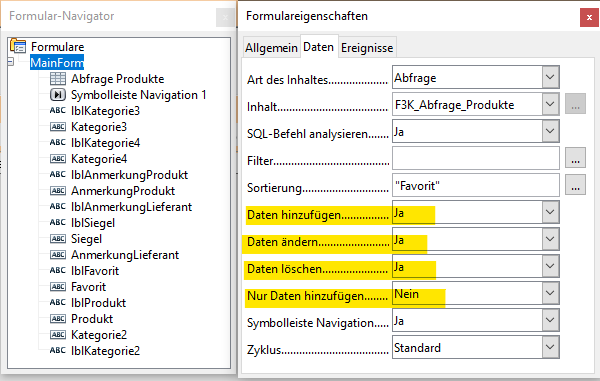
Task: Open the Art des Inhaltes dropdown
Action: 550,77
